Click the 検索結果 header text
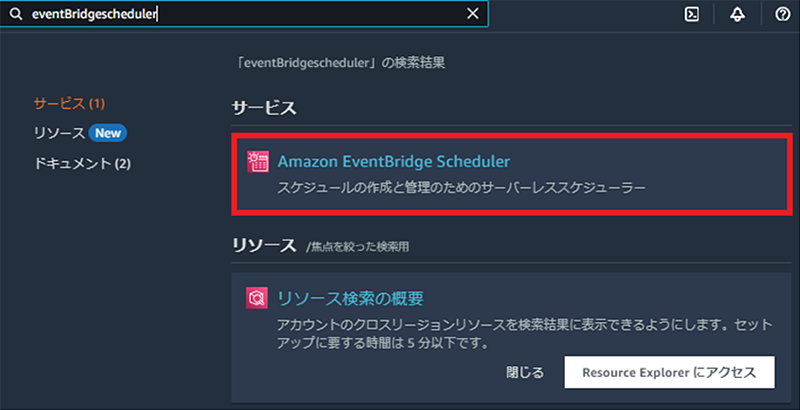This screenshot has height=410, width=800. 339,64
